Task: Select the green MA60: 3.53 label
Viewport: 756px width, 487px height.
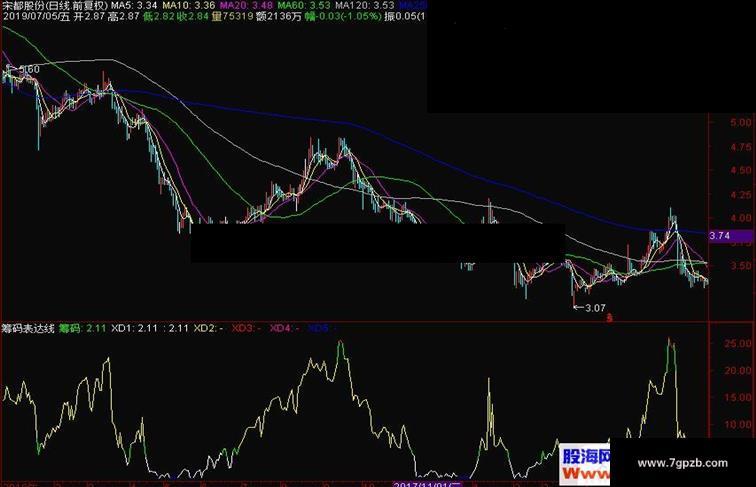Action: [304, 5]
